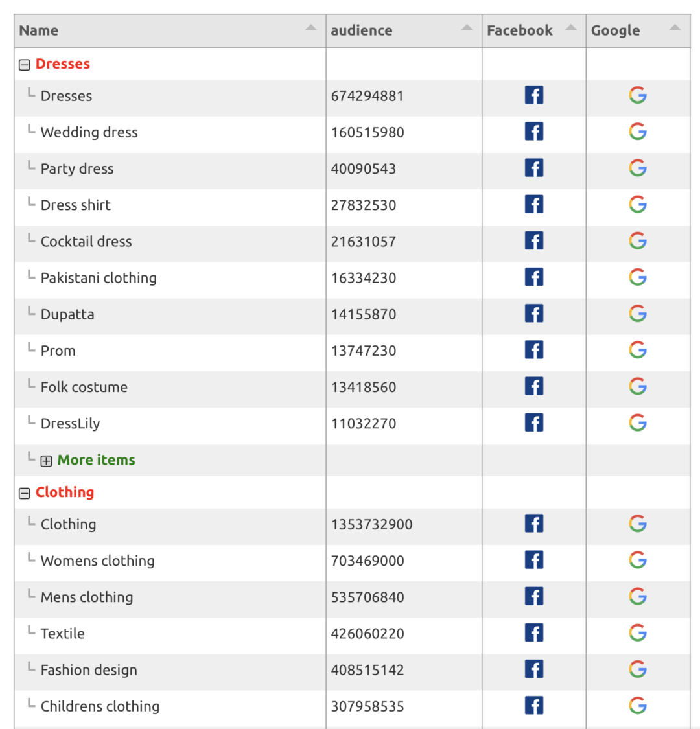Open Google data for Prom keyword
Viewport: 700px width, 729px height.
click(637, 349)
